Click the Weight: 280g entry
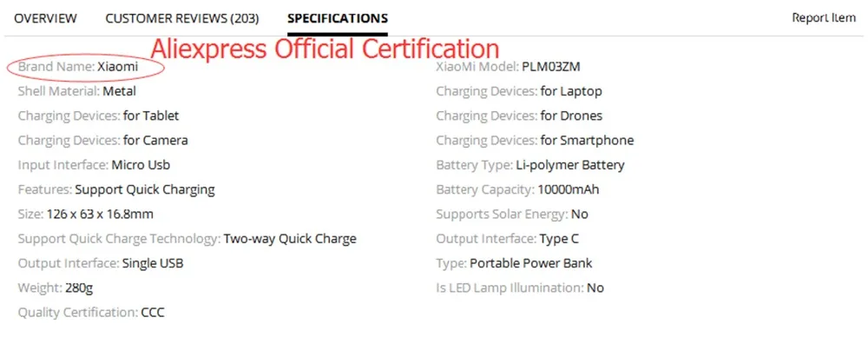 (51, 288)
